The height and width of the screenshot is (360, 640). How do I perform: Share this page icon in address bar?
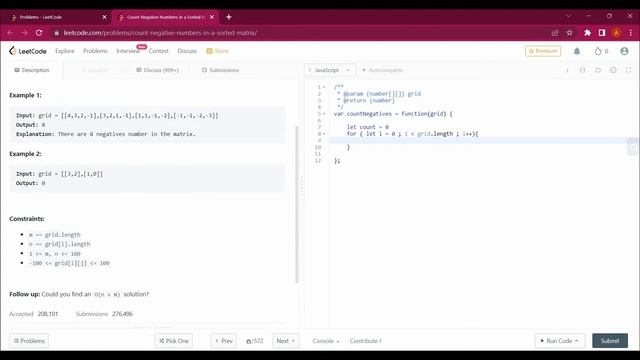tap(555, 33)
